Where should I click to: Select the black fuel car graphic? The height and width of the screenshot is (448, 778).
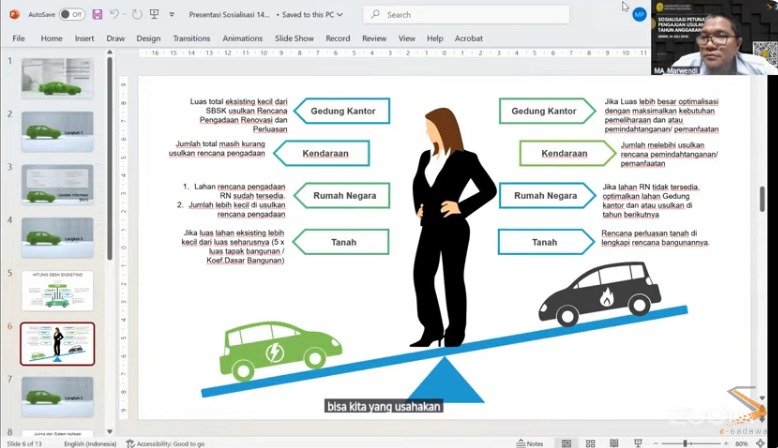[x=600, y=294]
